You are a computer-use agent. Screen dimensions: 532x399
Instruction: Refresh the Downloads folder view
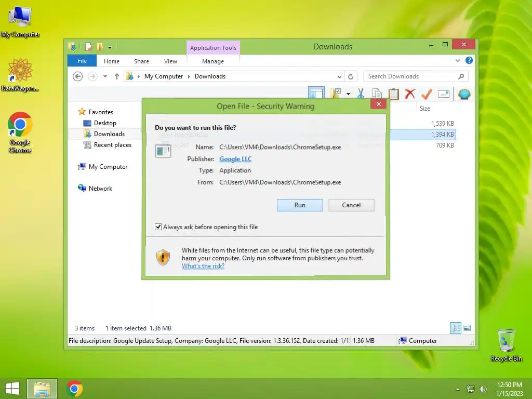pos(351,76)
